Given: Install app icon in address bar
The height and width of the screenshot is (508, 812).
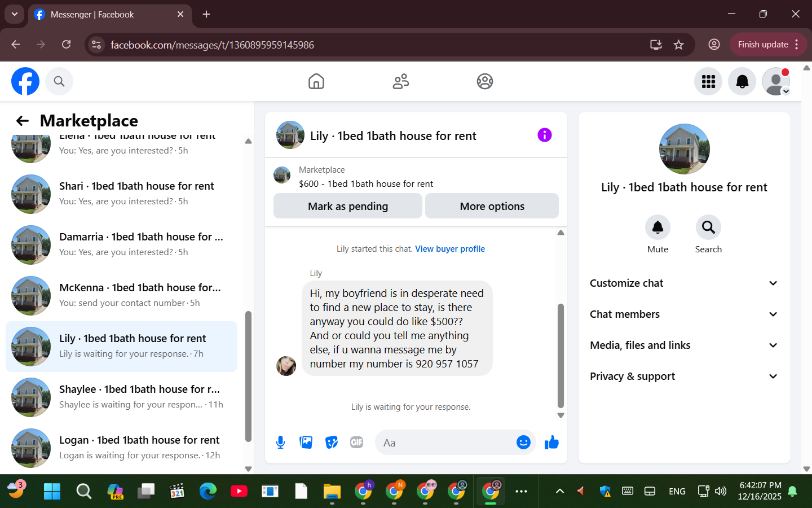Looking at the screenshot, I should coord(656,45).
